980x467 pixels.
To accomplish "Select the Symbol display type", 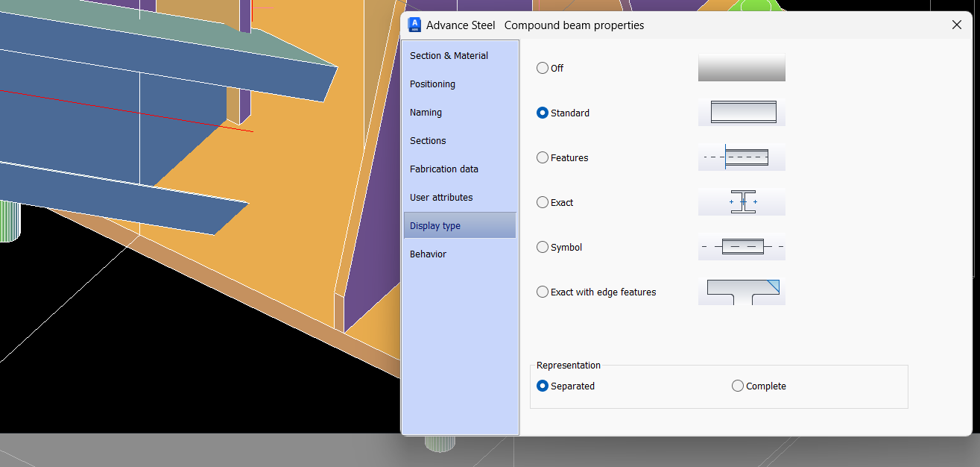I will pyautogui.click(x=543, y=247).
